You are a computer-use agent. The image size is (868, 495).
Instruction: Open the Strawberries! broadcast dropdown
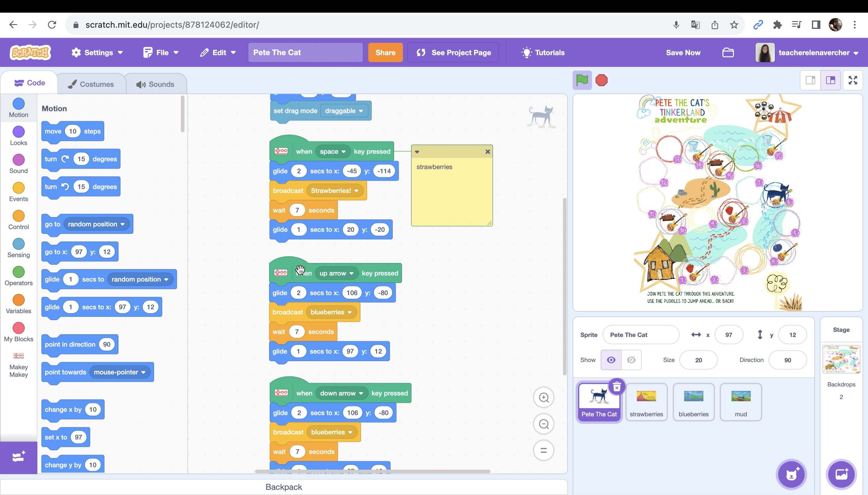pyautogui.click(x=335, y=191)
